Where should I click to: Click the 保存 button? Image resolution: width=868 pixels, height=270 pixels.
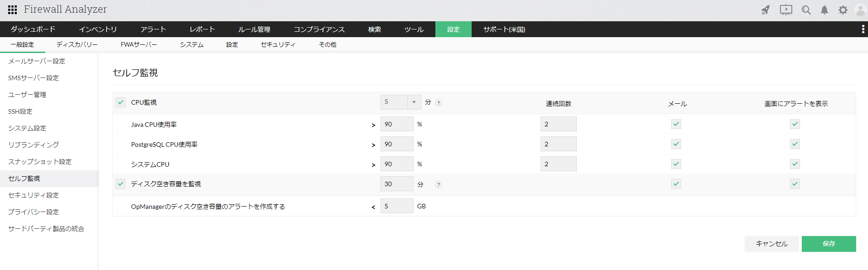[x=829, y=244]
